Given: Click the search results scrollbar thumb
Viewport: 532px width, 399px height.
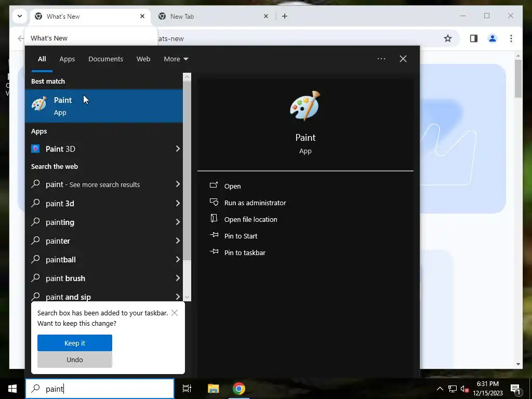Looking at the screenshot, I should [x=187, y=170].
